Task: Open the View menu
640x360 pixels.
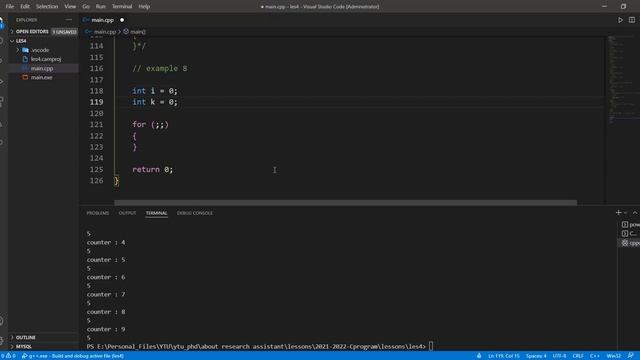Action: tap(70, 6)
